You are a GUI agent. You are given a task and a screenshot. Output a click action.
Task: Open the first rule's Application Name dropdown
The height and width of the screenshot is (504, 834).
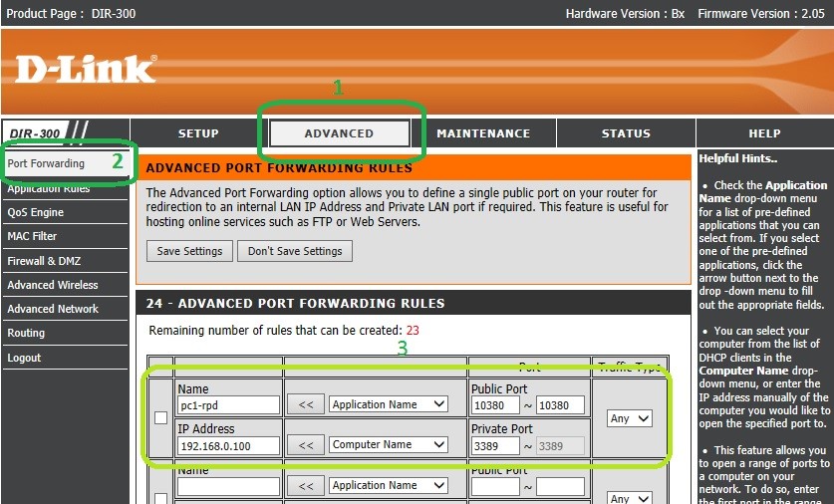click(389, 404)
